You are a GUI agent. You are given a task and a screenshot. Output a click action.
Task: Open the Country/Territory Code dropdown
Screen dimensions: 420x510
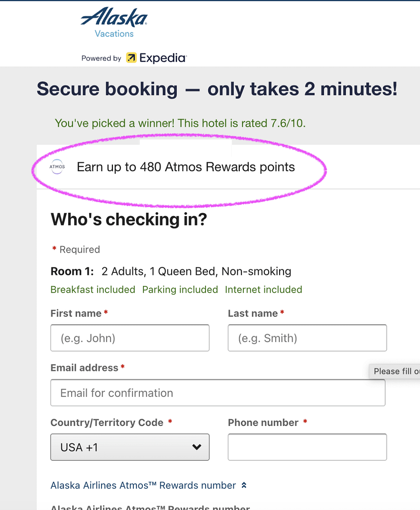(x=129, y=447)
